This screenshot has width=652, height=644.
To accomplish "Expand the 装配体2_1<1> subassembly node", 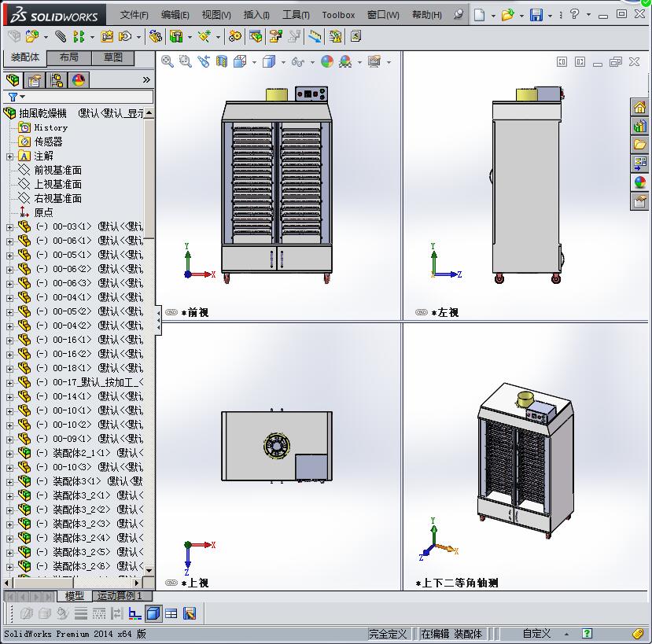I will (x=9, y=454).
